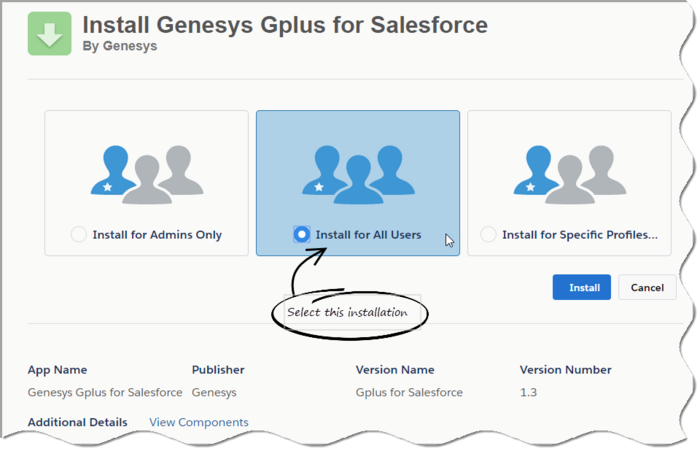Click the Genesys publisher value
Image resolution: width=700 pixels, height=451 pixels.
(x=214, y=392)
